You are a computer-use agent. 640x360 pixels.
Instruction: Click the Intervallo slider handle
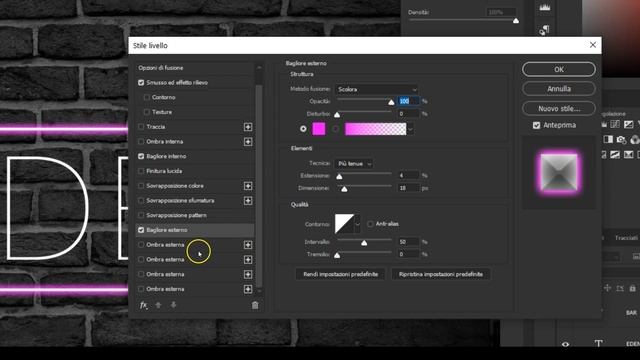(364, 243)
